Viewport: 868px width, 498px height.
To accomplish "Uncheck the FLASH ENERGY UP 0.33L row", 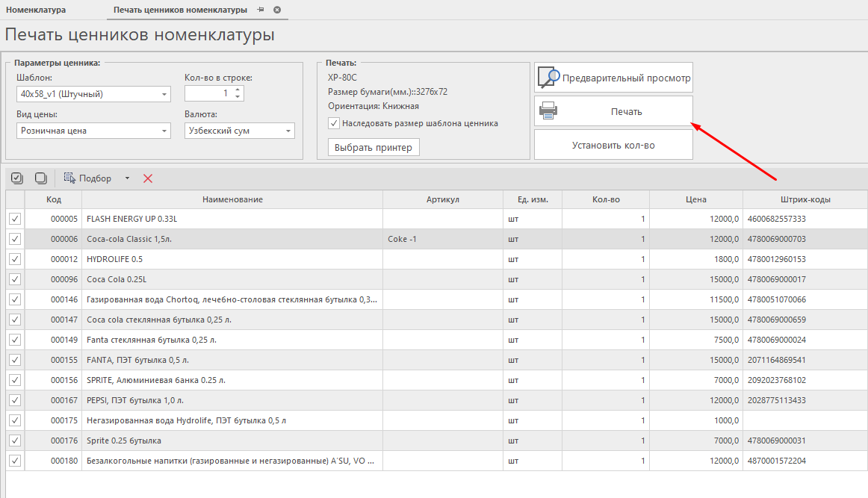I will (x=15, y=219).
